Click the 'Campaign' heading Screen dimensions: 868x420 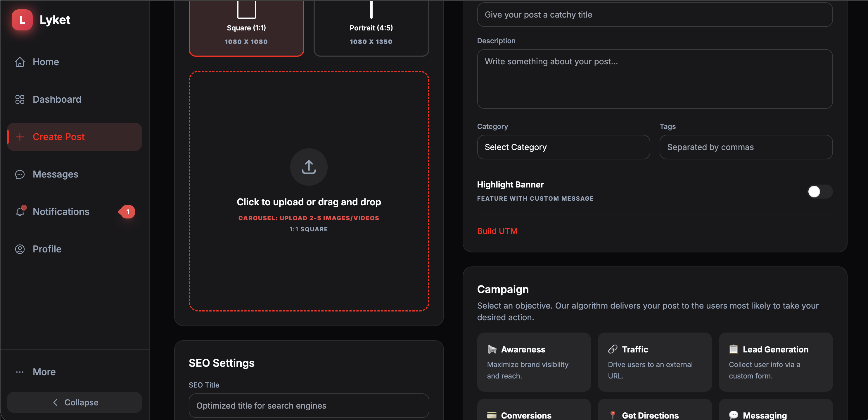503,290
